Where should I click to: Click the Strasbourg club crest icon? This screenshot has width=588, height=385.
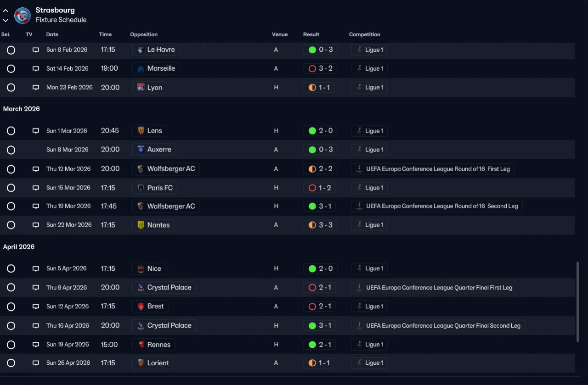click(x=23, y=16)
